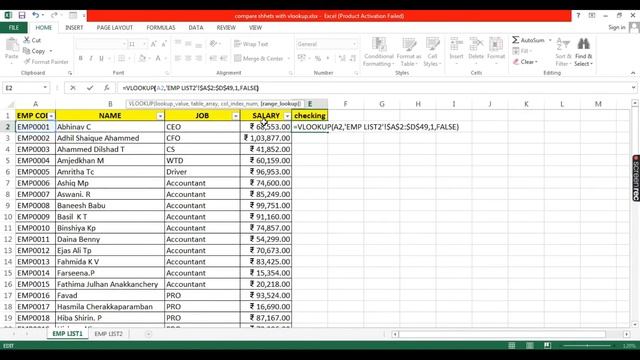Open Sort & Filter menu
The height and width of the screenshot is (360, 640).
click(563, 52)
